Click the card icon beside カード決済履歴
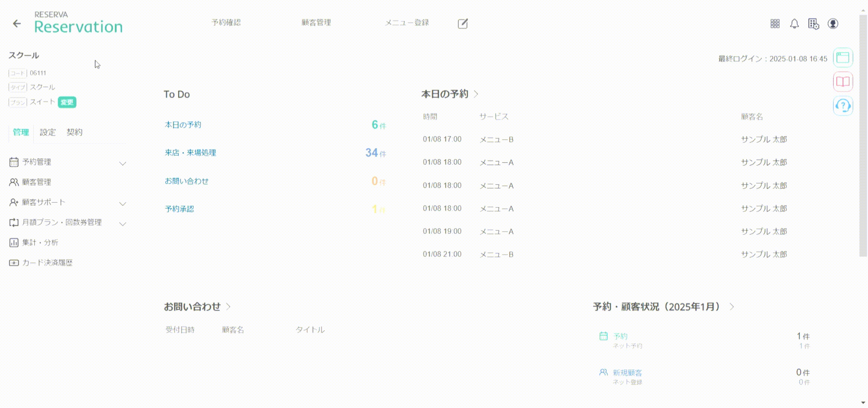 14,263
